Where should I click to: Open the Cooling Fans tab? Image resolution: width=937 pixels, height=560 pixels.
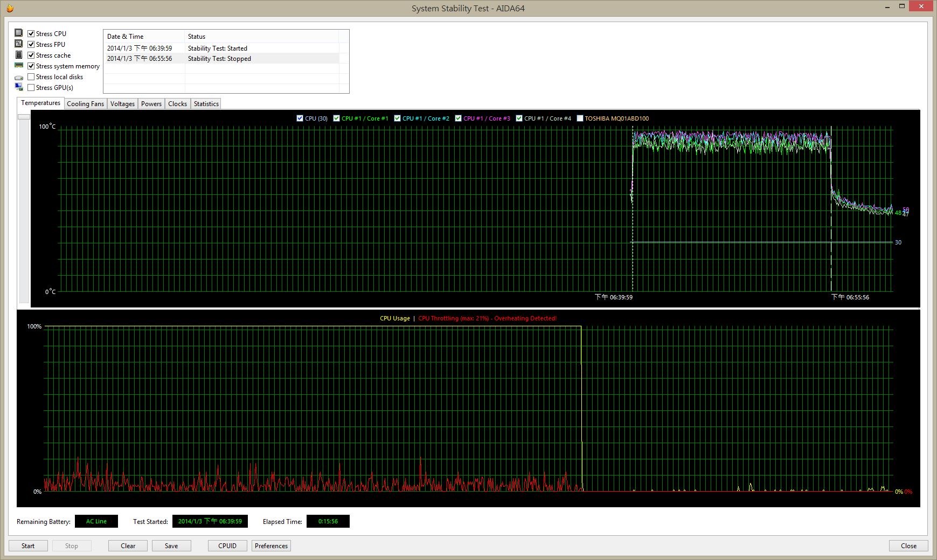pos(85,103)
